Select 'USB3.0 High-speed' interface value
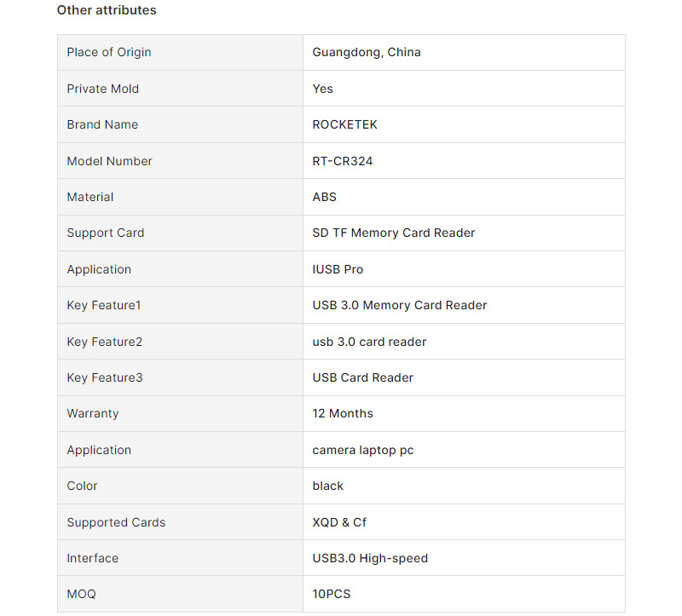The width and height of the screenshot is (682, 616). (370, 558)
